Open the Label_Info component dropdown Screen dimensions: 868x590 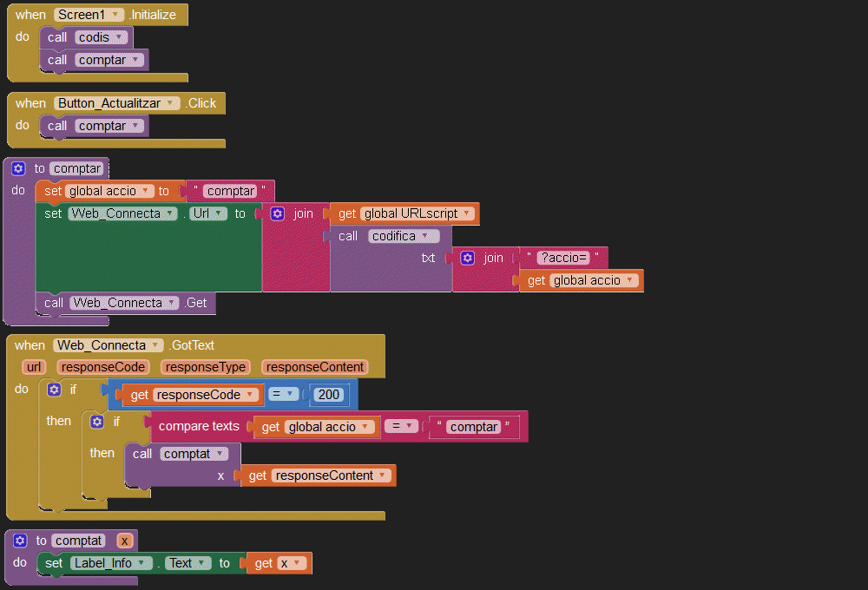point(144,563)
